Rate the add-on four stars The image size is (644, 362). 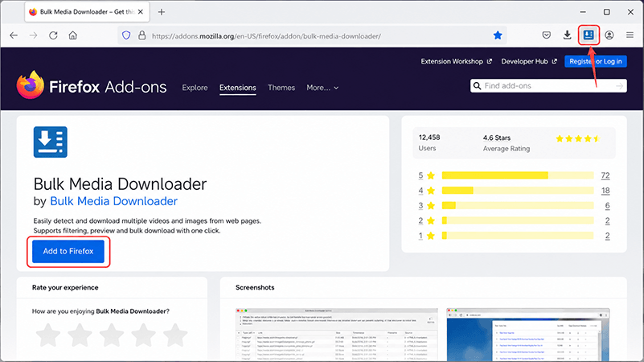143,335
